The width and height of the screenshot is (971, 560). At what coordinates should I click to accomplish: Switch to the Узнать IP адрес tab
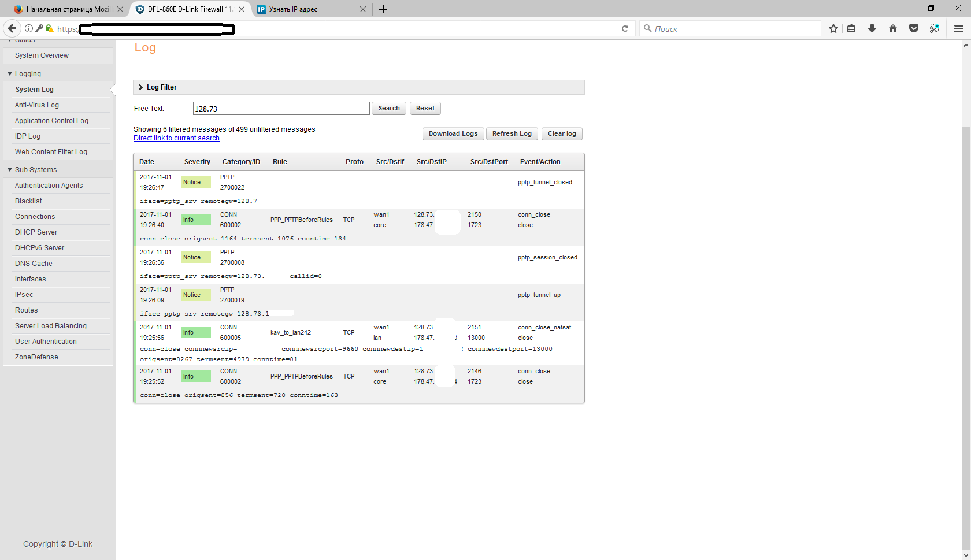(306, 9)
